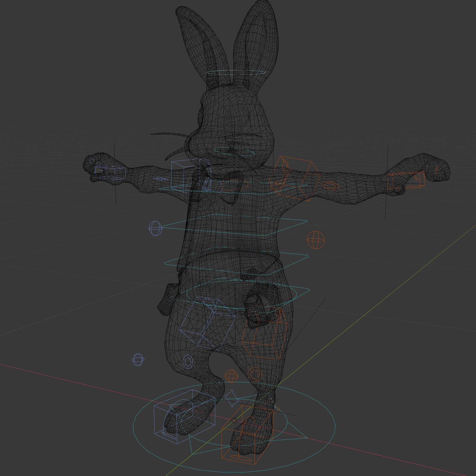Select the cyan upper torso rounded-square control
This screenshot has width=476, height=476.
click(x=234, y=225)
